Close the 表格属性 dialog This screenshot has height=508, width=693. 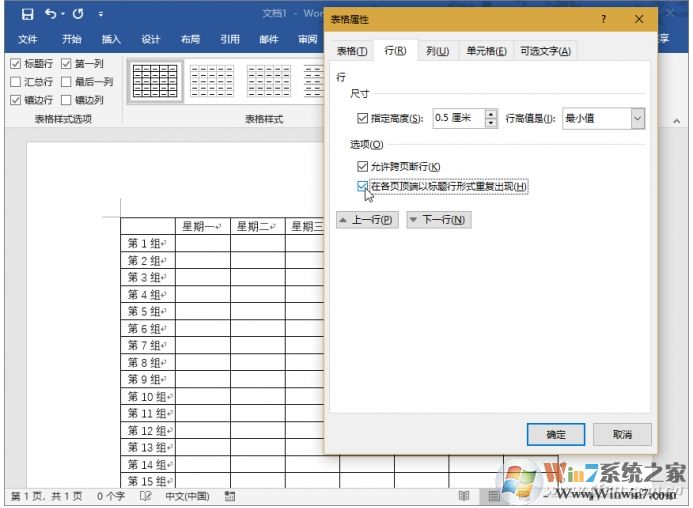tap(639, 19)
